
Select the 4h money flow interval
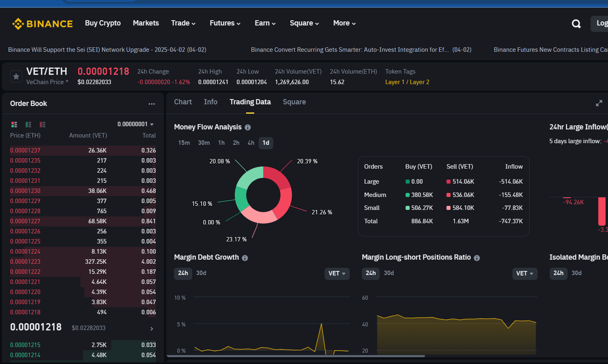point(251,143)
